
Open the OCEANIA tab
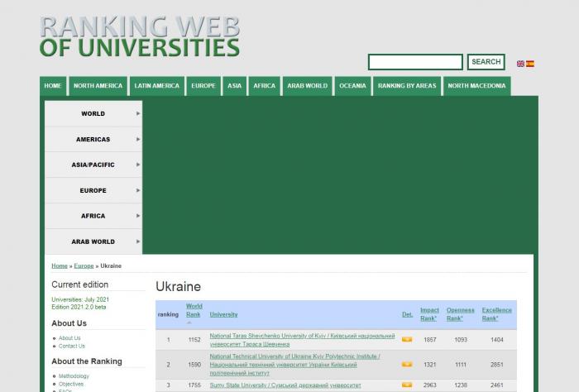(x=352, y=86)
